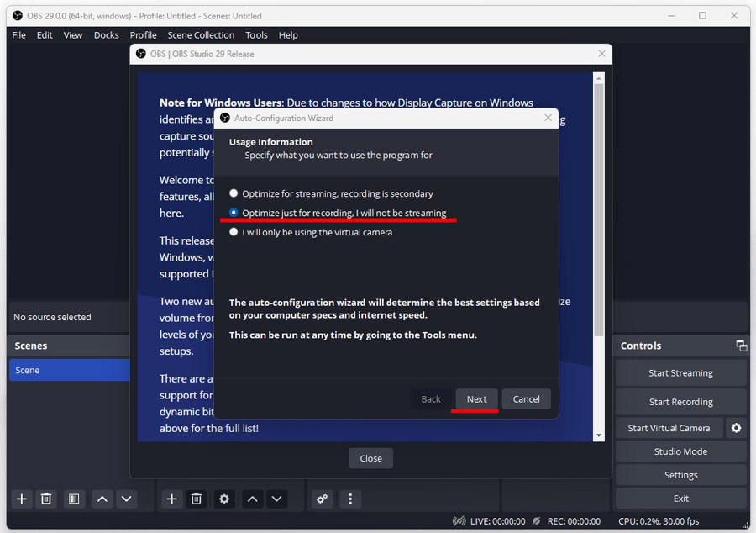This screenshot has height=533, width=756.
Task: Click the 'REC: 00:00:00' status text
Action: click(x=574, y=521)
